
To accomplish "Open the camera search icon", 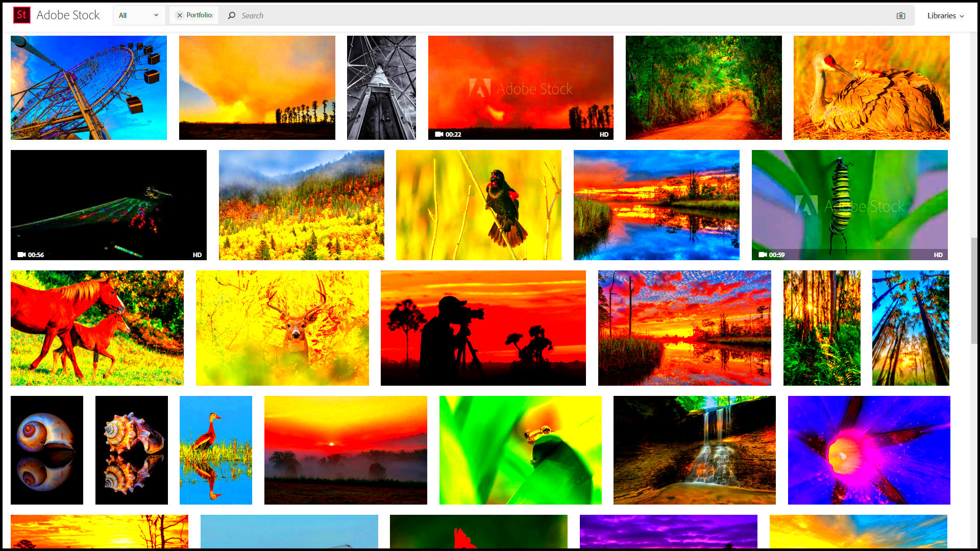I will pos(901,15).
